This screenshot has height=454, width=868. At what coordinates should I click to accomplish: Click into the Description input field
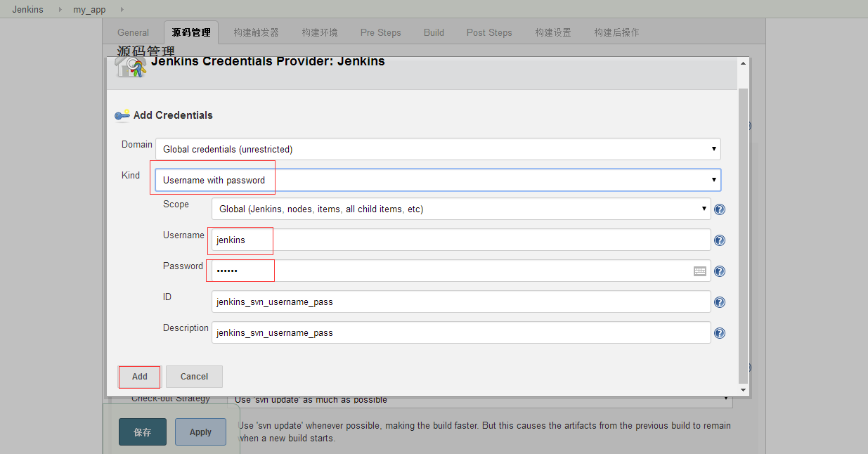pos(461,332)
